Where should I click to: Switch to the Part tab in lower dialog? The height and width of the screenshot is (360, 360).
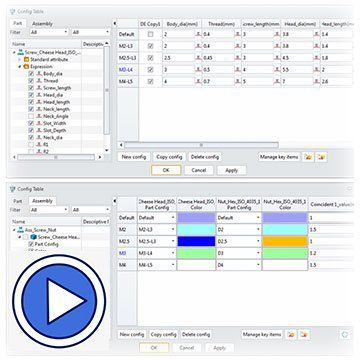[x=18, y=201]
